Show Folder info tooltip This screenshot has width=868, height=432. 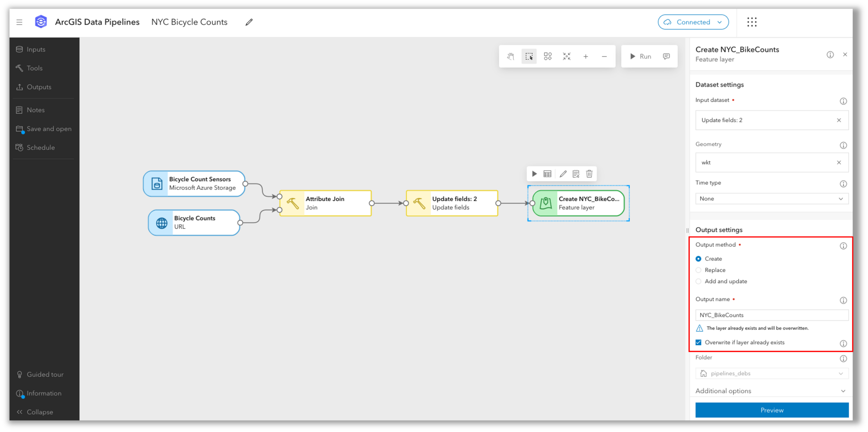tap(843, 358)
